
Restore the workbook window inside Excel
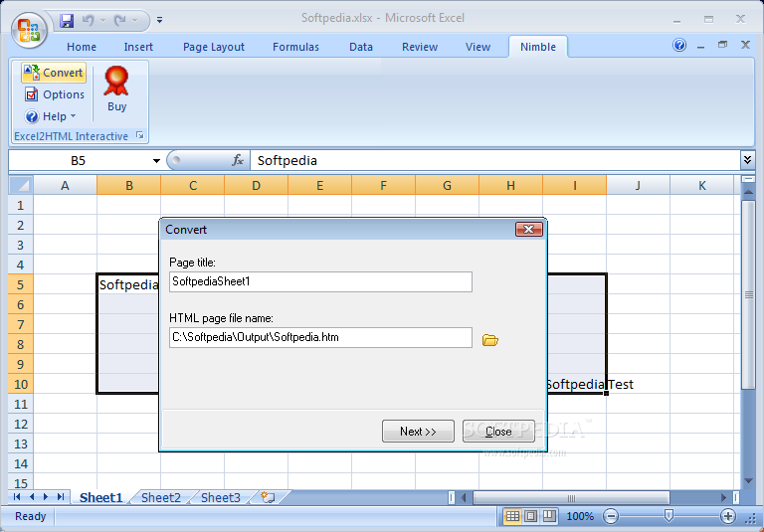coord(722,45)
